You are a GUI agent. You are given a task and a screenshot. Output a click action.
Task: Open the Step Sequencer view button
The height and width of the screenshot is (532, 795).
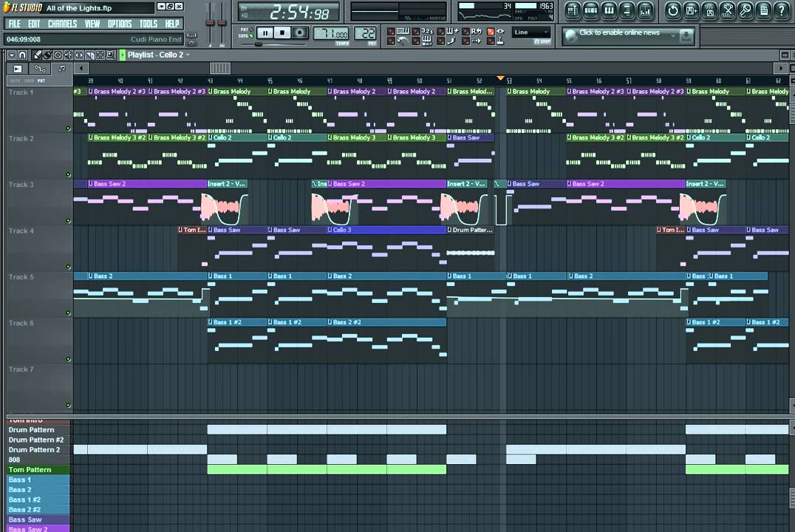591,10
